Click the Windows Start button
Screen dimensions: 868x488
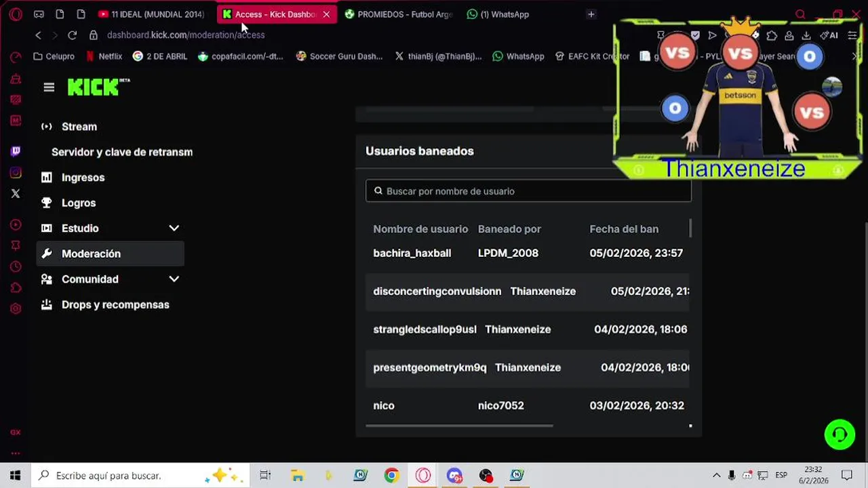15,475
